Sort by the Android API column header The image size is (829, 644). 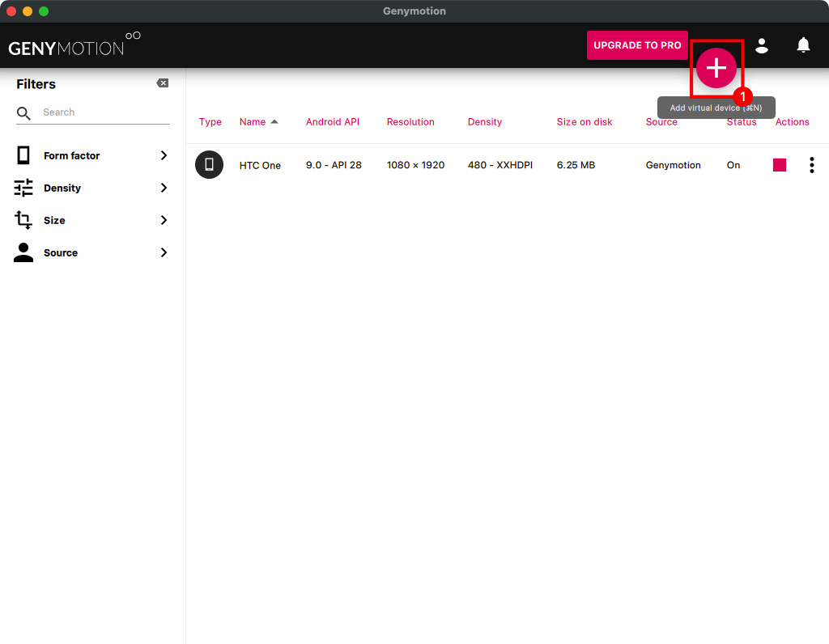tap(332, 122)
